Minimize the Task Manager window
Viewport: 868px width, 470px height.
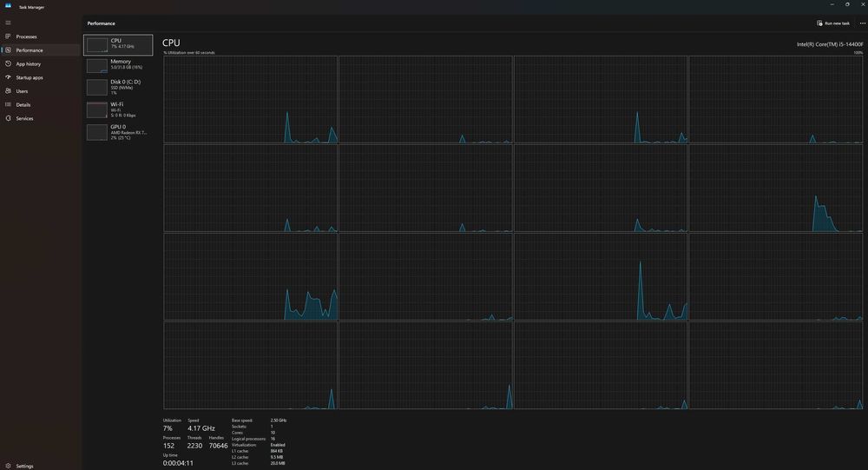point(832,4)
